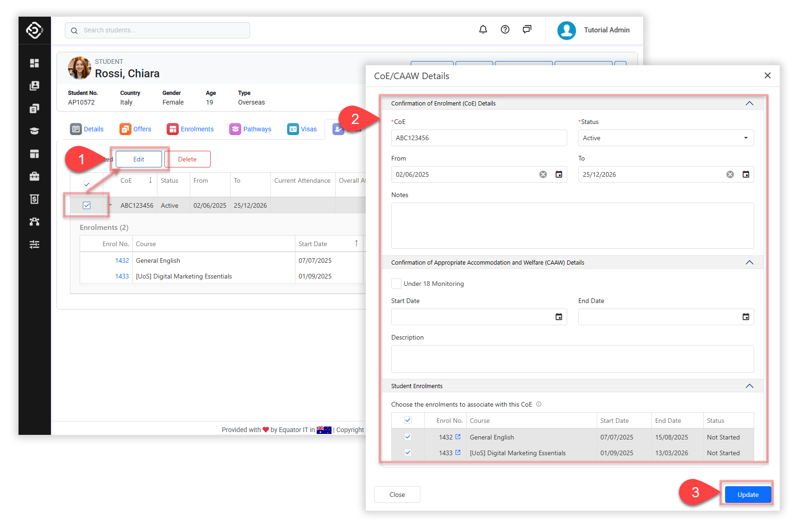The width and height of the screenshot is (801, 532).
Task: Open calendar picker for From date
Action: pos(559,174)
